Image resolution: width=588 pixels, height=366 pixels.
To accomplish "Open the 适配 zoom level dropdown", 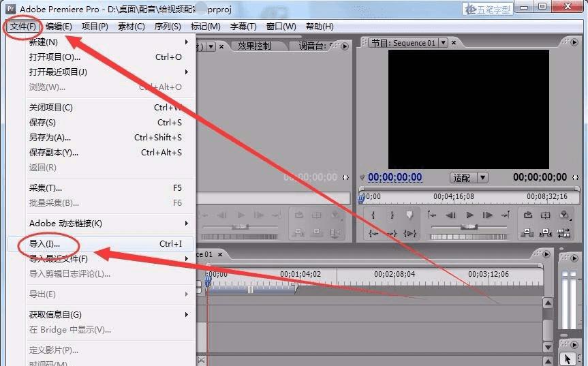I will click(482, 177).
